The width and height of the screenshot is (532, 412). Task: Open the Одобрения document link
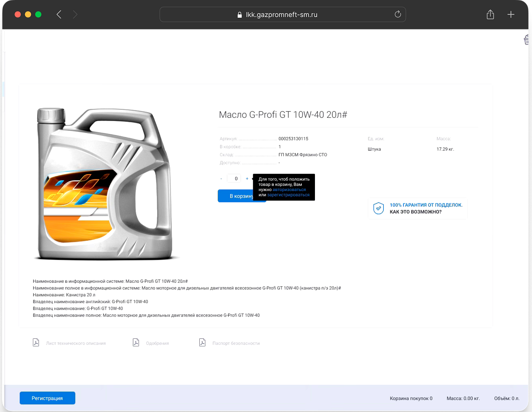[x=157, y=343]
